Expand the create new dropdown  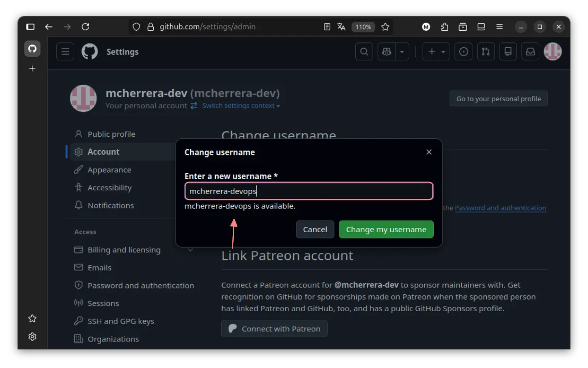436,52
